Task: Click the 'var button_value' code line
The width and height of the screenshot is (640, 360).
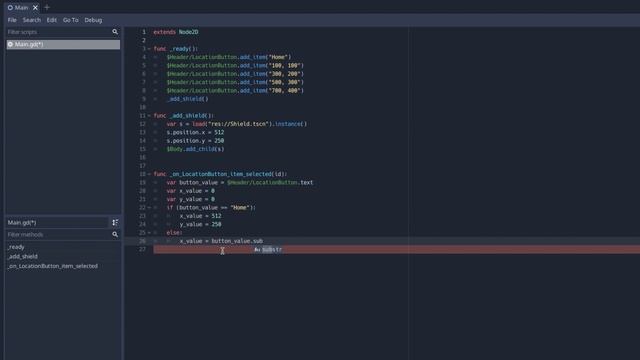Action: point(240,182)
